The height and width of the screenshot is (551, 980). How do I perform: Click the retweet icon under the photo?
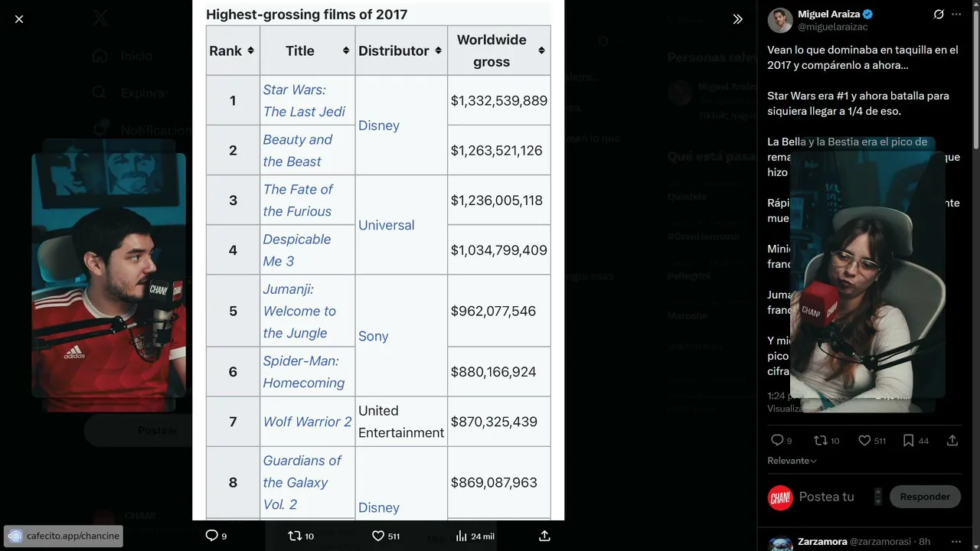click(295, 536)
